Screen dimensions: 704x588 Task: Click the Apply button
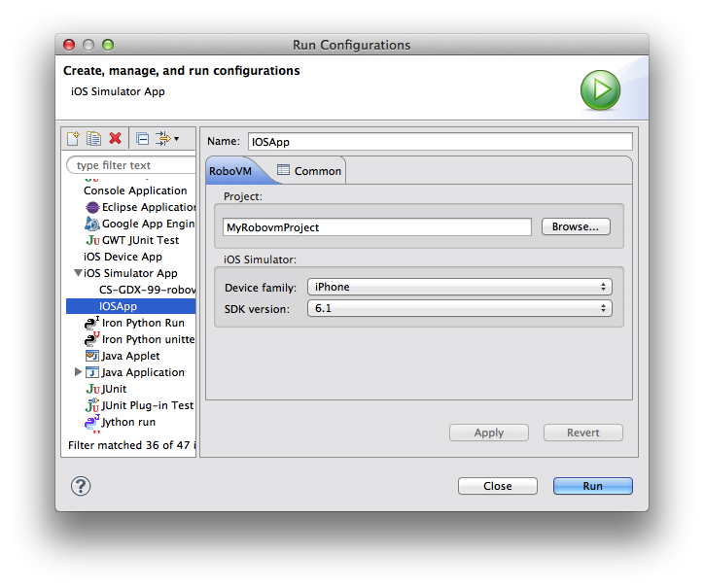[489, 432]
